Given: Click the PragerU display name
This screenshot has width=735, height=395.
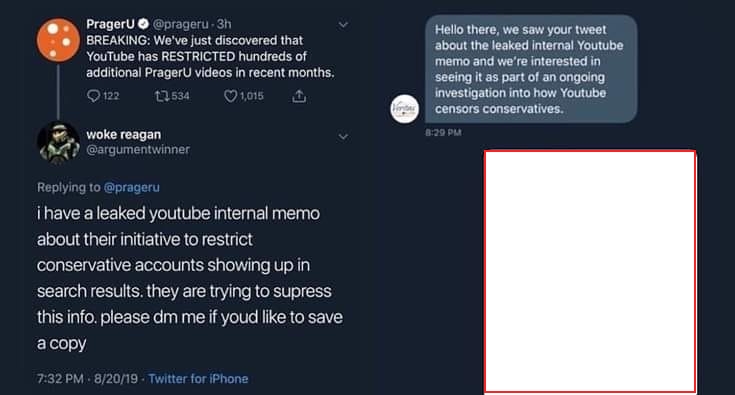Looking at the screenshot, I should 110,24.
